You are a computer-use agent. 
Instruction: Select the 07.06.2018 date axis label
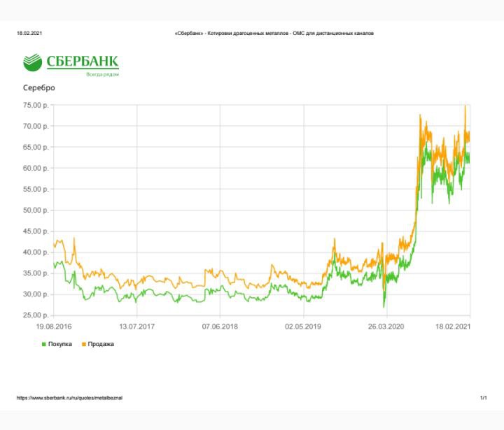[220, 327]
